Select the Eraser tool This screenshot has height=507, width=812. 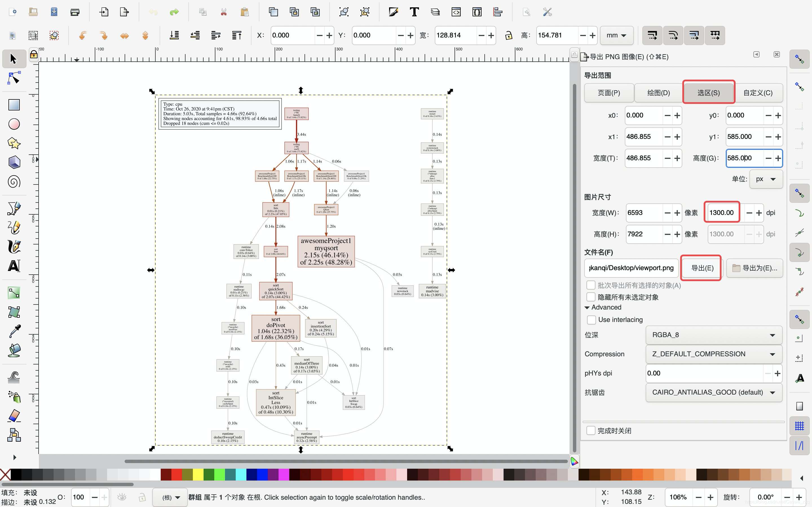[x=14, y=416]
